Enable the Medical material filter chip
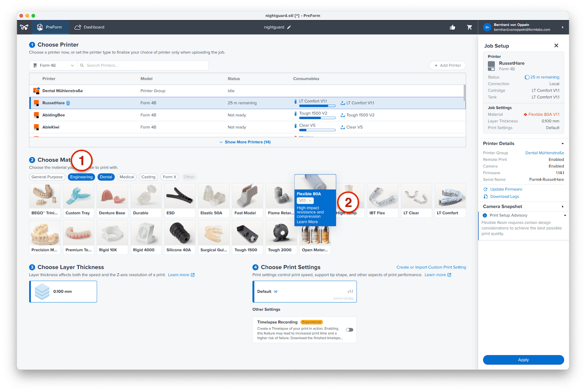586x392 pixels. (x=127, y=177)
